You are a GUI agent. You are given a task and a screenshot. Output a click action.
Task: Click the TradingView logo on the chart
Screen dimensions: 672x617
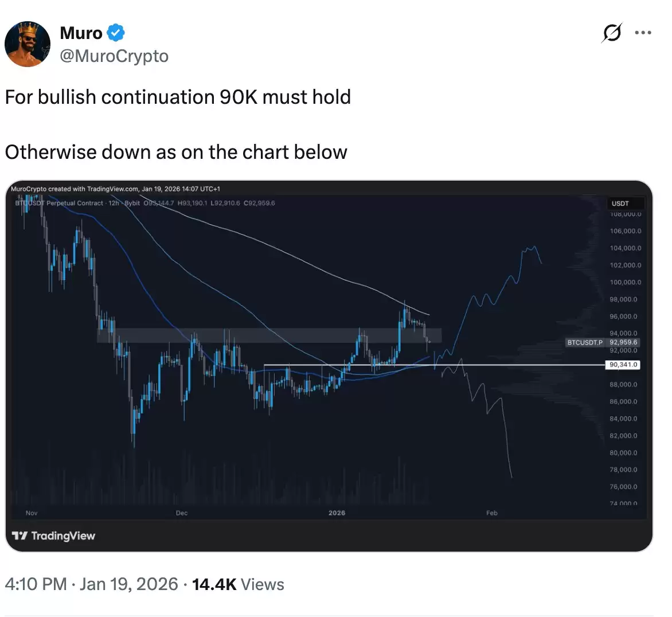(x=53, y=536)
